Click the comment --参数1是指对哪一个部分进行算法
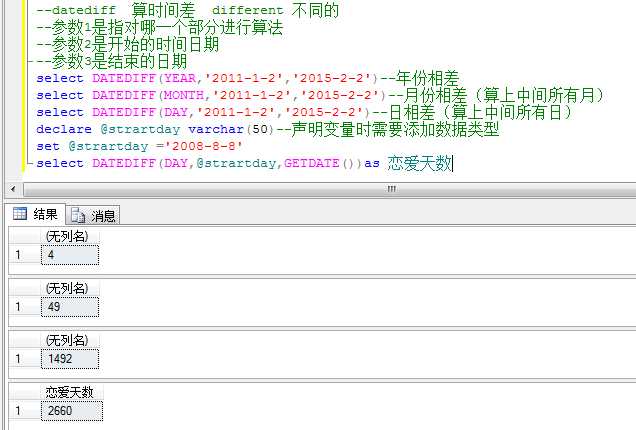The image size is (636, 430). click(159, 27)
